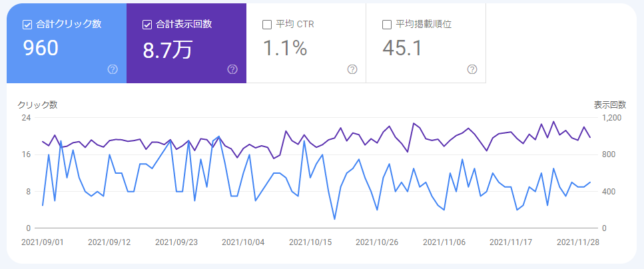Screen dimensions: 644x269
Task: Uncheck the 合計クリック数 checkbox
Action: (x=27, y=25)
